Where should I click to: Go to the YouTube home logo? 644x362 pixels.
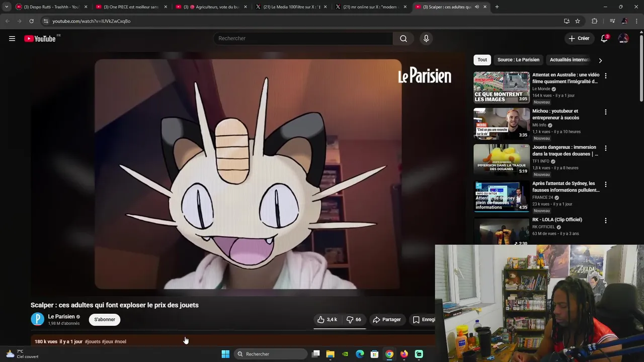point(40,39)
